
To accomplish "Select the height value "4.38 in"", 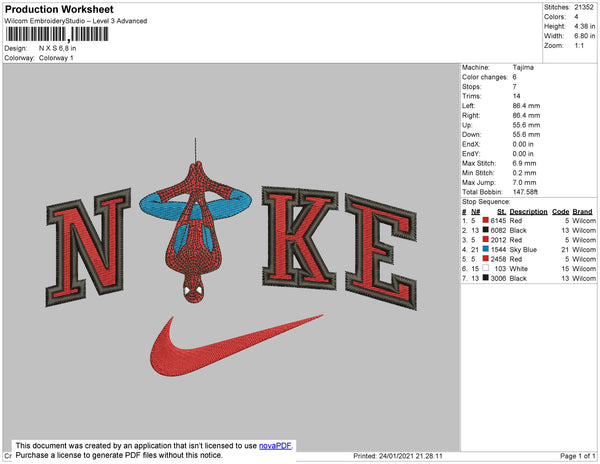I will (585, 26).
